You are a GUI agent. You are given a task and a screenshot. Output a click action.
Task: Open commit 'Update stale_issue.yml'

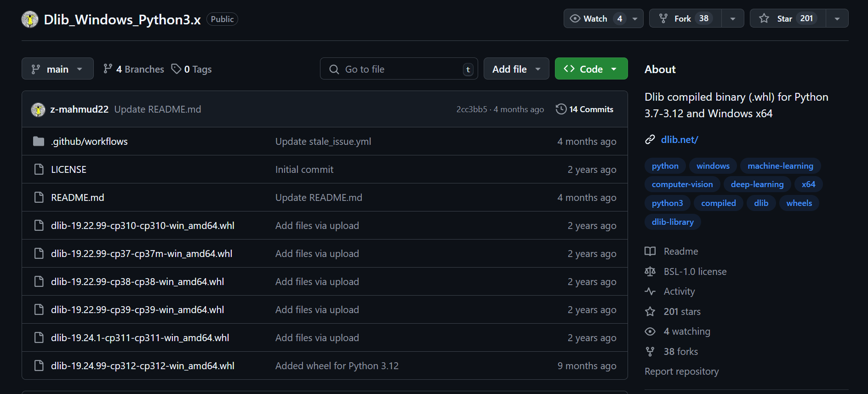point(323,142)
